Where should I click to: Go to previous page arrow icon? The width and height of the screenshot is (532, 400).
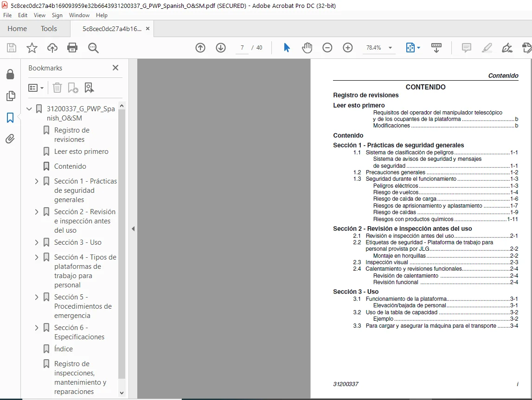point(200,48)
